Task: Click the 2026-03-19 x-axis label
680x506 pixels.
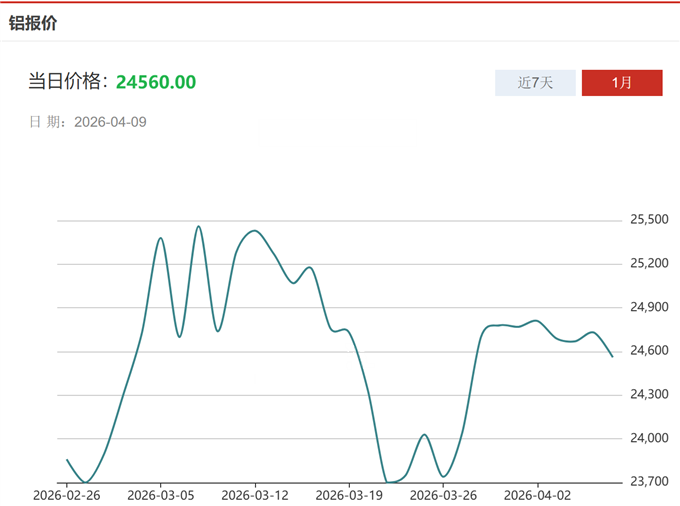Action: 349,495
